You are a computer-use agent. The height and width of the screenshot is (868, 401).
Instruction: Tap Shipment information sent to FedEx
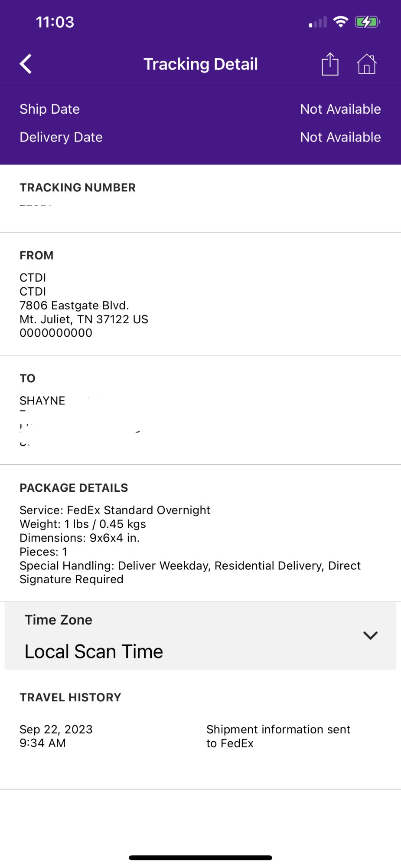(x=278, y=736)
